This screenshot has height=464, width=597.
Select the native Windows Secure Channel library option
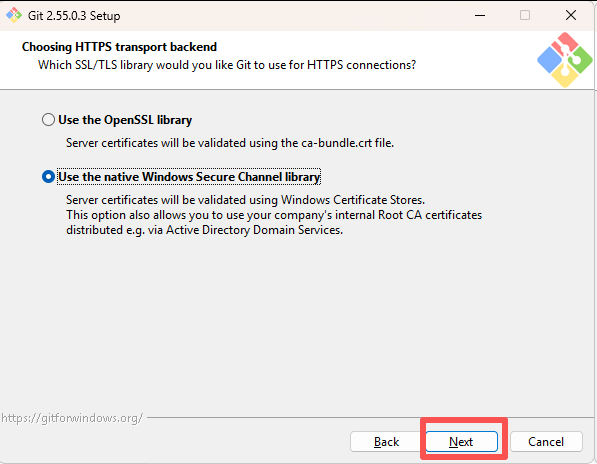click(x=48, y=177)
